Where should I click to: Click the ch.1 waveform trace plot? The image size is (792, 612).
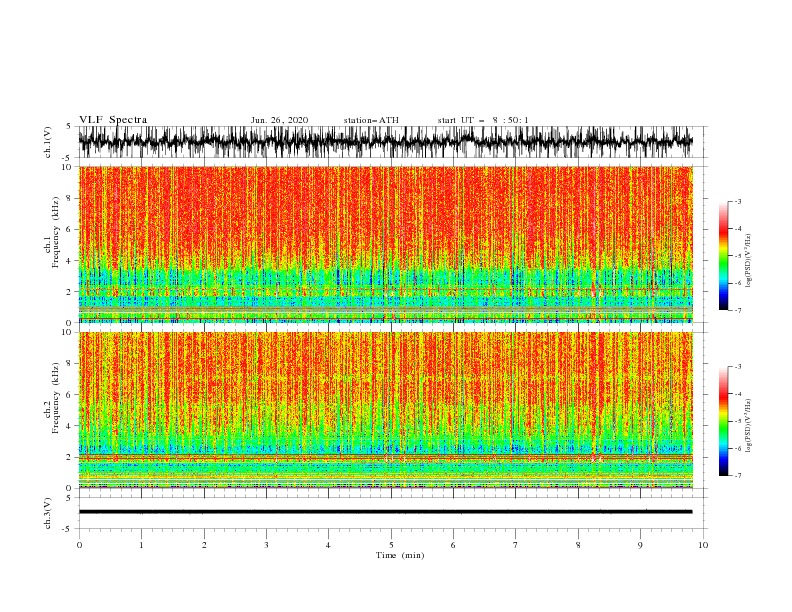[386, 142]
